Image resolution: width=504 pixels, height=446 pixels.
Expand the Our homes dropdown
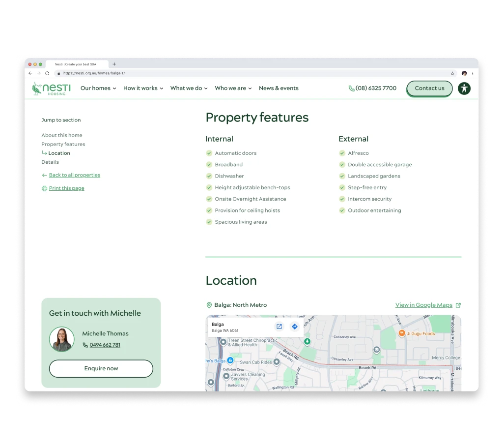tap(98, 88)
